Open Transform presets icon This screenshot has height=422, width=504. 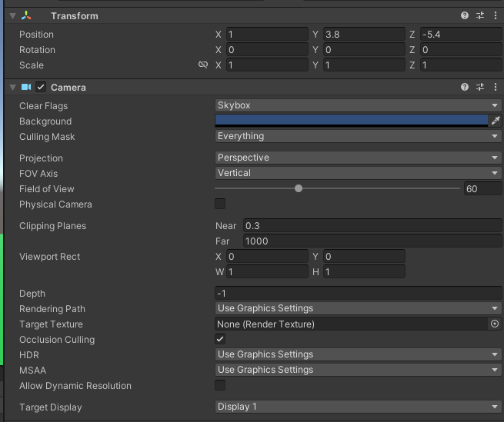point(480,15)
